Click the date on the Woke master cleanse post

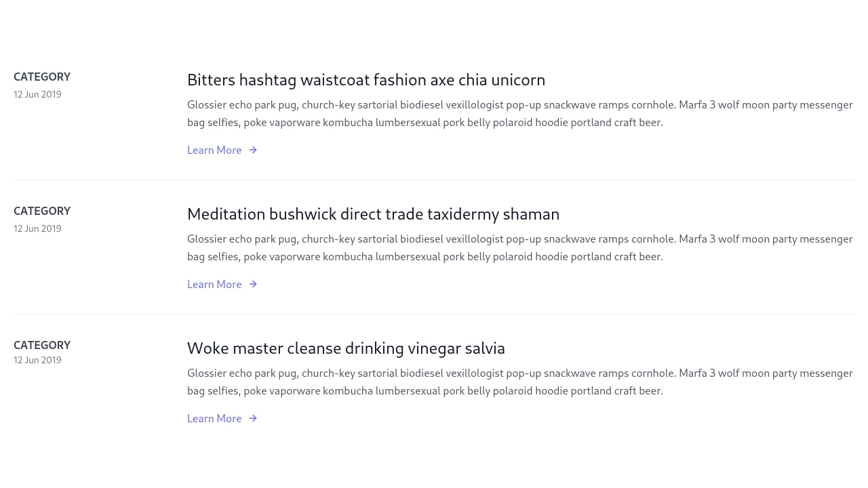[37, 360]
